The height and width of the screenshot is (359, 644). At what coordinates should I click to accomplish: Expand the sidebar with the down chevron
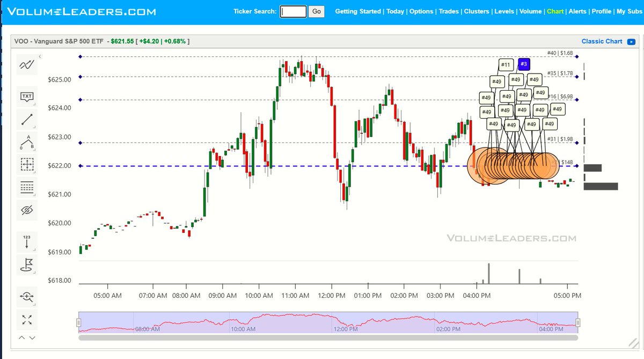coord(33,338)
